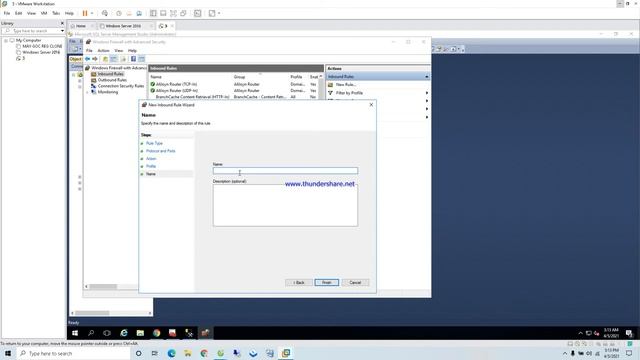
Task: Switch to the Windows Server 2016 tab
Action: point(123,26)
